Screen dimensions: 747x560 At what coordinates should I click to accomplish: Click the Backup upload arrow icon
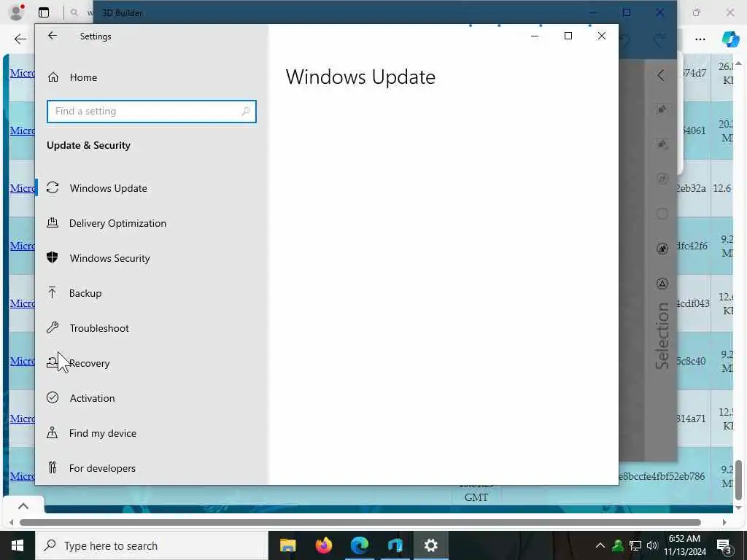[53, 292]
